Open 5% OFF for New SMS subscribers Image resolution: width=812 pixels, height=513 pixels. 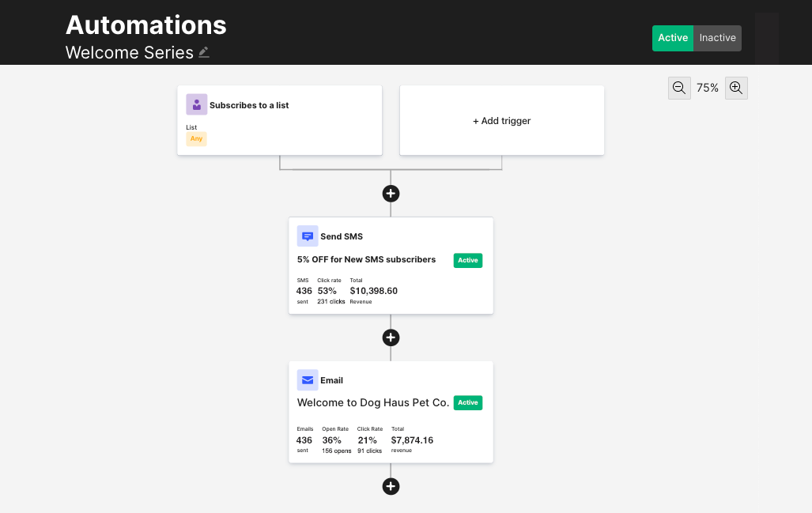click(367, 259)
